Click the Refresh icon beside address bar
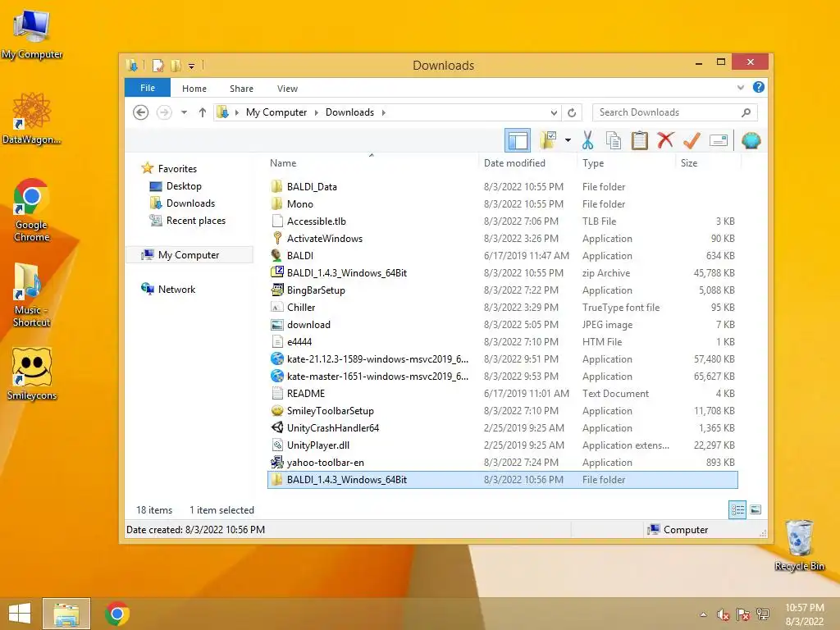This screenshot has width=840, height=630. [x=572, y=112]
